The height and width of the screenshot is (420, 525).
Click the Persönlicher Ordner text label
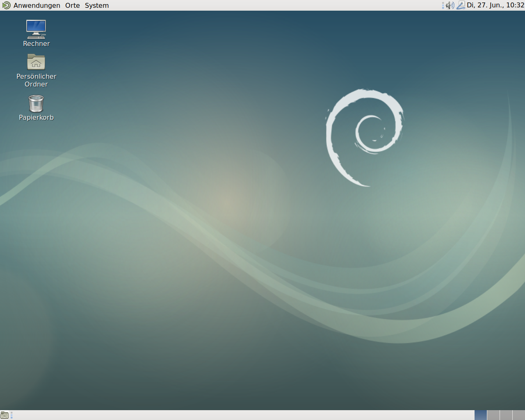(x=36, y=80)
